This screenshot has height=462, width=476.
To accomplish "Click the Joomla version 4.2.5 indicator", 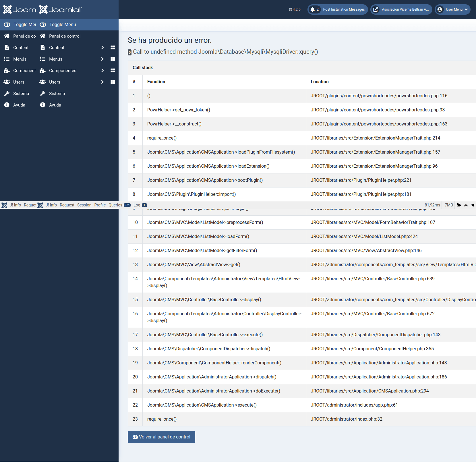I will pyautogui.click(x=295, y=9).
